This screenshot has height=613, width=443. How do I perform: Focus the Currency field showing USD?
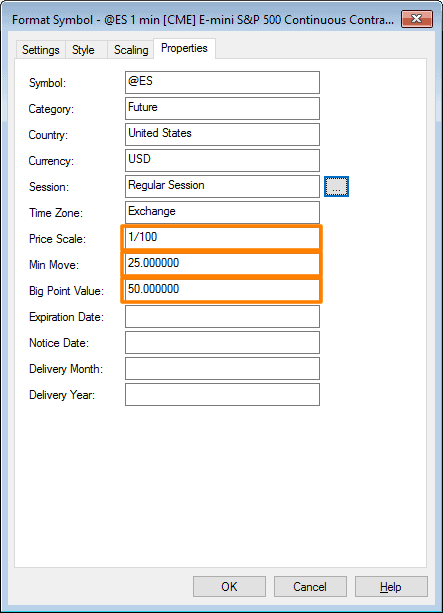pyautogui.click(x=222, y=160)
